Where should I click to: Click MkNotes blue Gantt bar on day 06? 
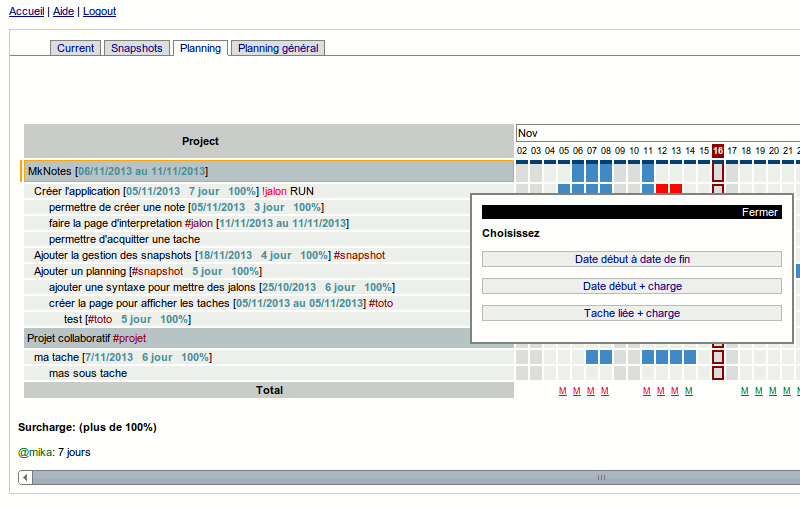coord(578,171)
